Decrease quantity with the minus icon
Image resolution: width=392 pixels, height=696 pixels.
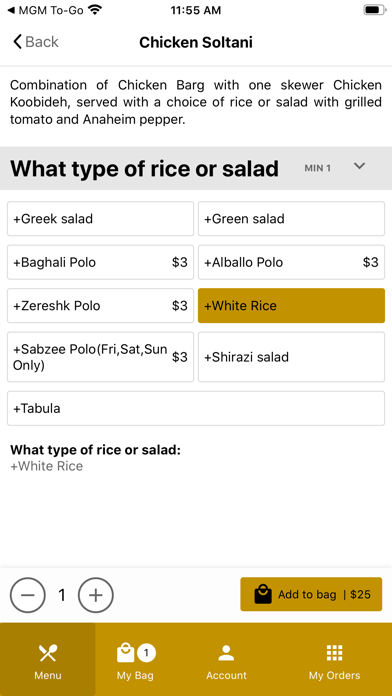[x=28, y=595]
